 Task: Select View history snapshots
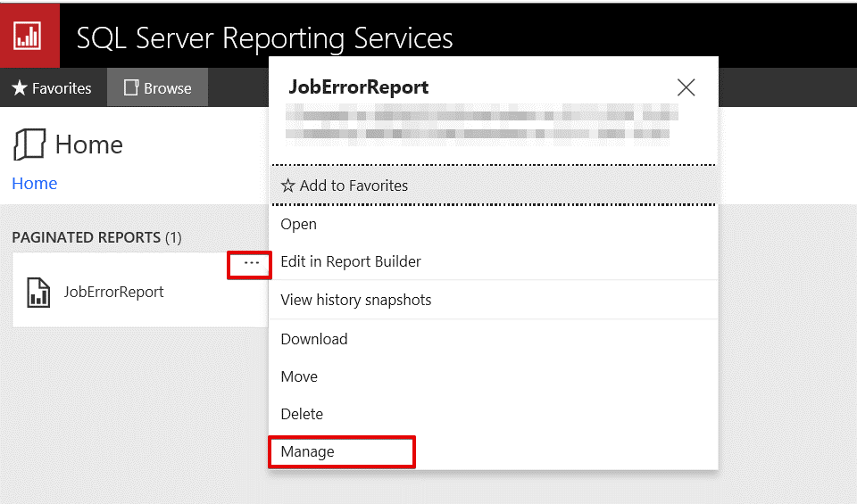coord(356,300)
